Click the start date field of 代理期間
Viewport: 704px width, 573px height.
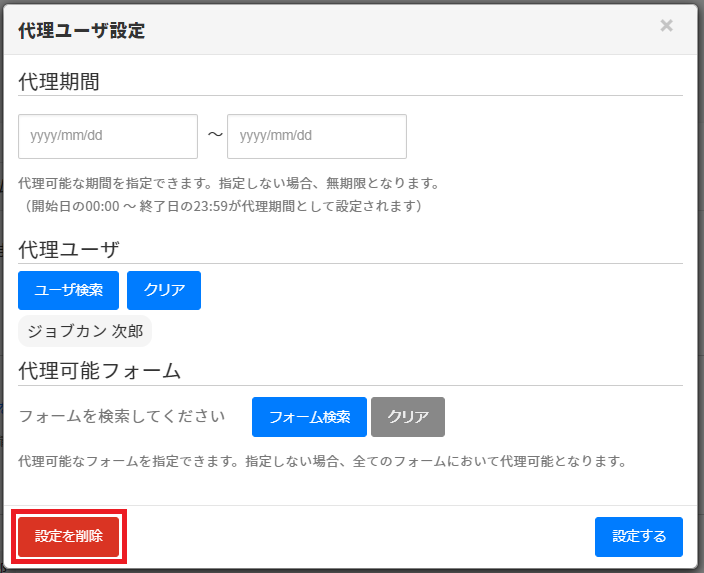[108, 136]
